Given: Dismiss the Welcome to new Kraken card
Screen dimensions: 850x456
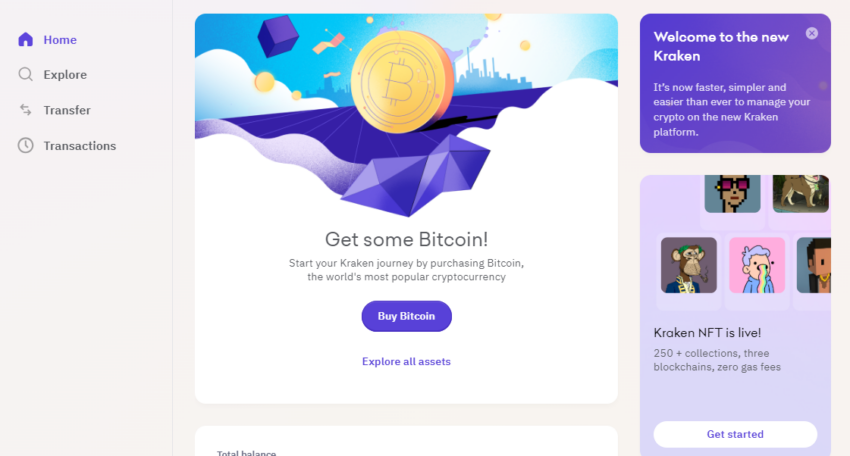Looking at the screenshot, I should (x=811, y=33).
